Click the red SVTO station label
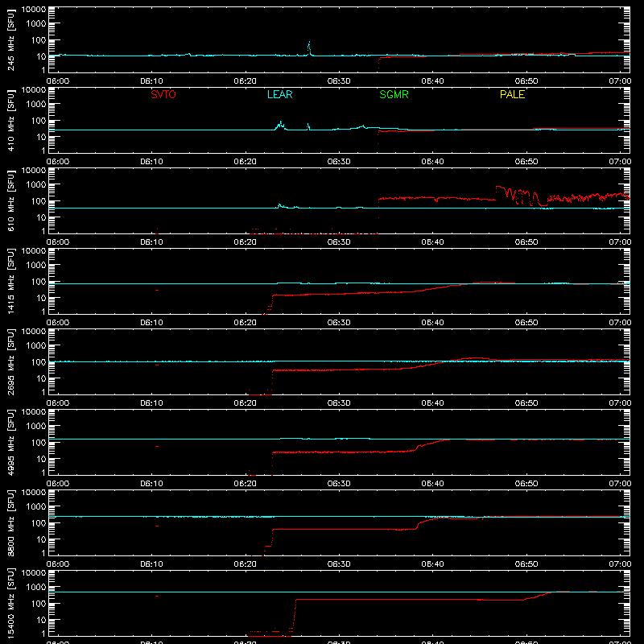Screen dimensions: 644x644 (163, 94)
